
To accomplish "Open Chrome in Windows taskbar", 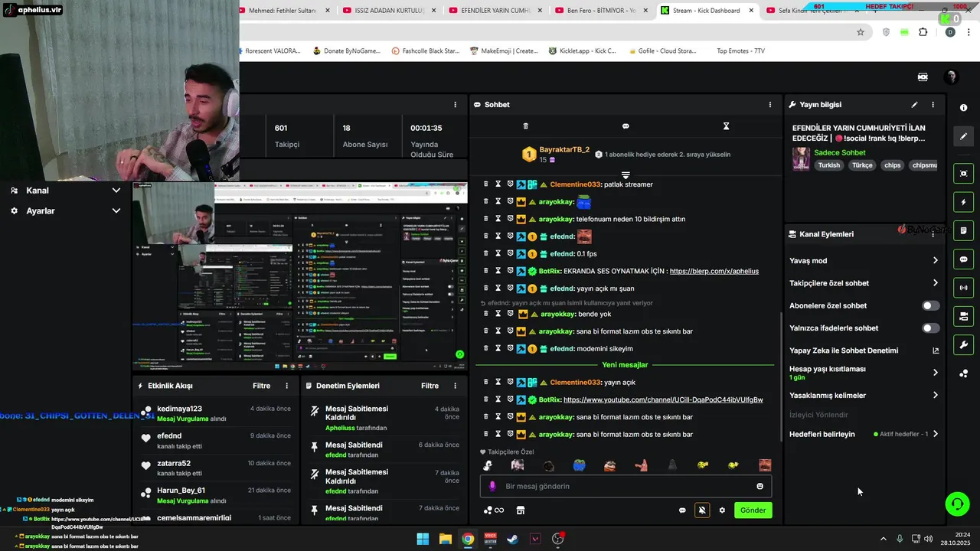I will point(468,539).
